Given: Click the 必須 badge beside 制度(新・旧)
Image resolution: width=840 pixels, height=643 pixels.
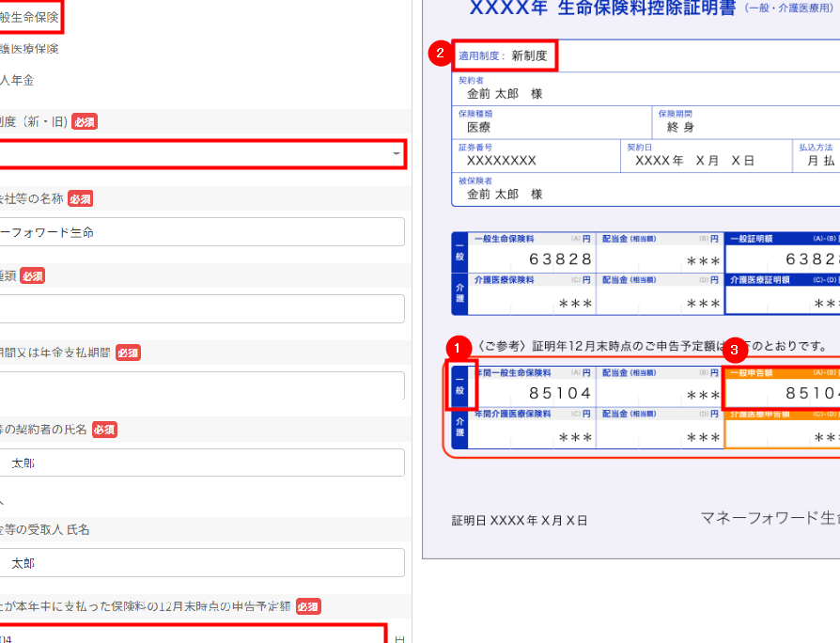Looking at the screenshot, I should tap(85, 122).
